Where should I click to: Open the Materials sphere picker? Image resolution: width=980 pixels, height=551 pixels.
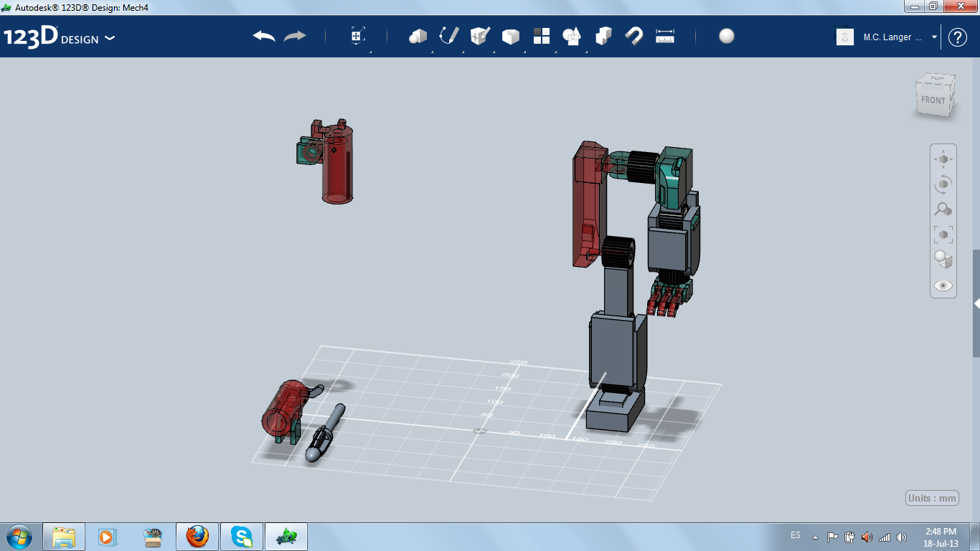[726, 36]
